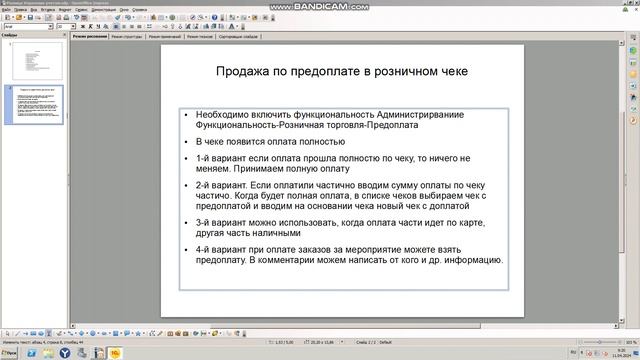Undo the last action via toolbar arrow
The image size is (640, 360).
pos(129,18)
